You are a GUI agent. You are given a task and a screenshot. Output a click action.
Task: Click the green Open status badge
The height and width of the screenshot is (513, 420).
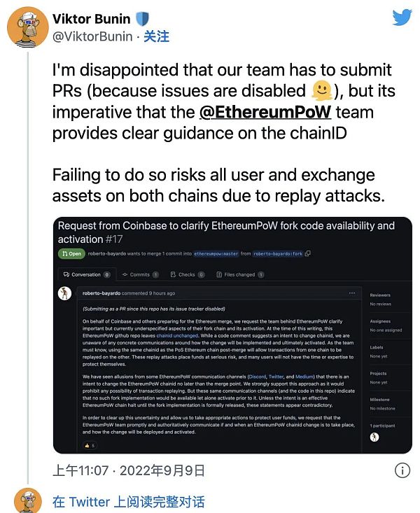(73, 253)
